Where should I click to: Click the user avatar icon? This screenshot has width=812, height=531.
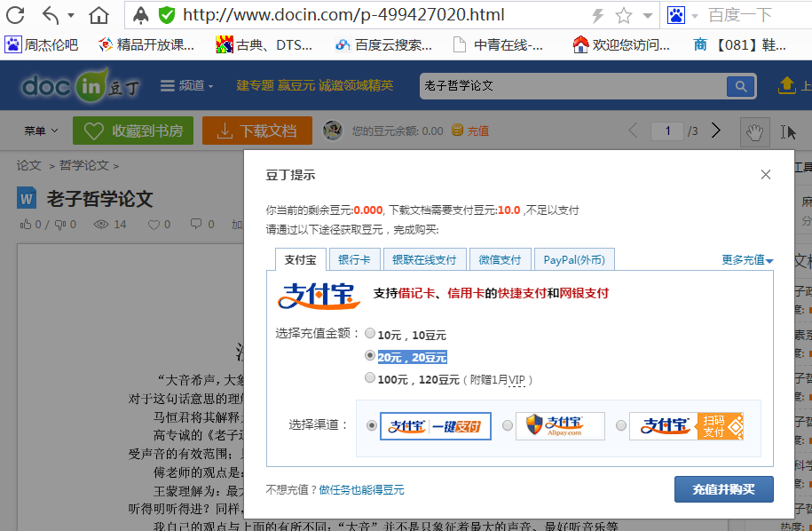(333, 131)
